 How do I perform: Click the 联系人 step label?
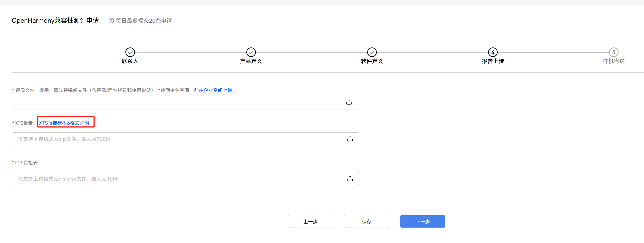click(x=130, y=61)
